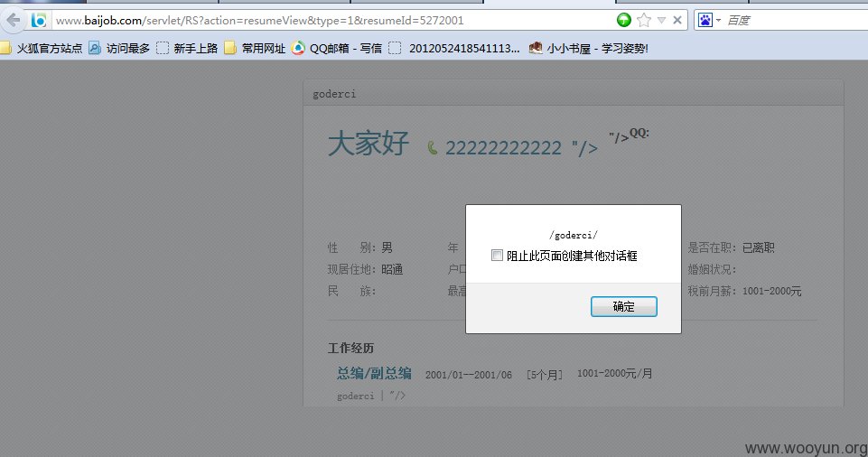
Task: Check 阻止此页面创建其他对话框 checkbox
Action: (x=497, y=255)
